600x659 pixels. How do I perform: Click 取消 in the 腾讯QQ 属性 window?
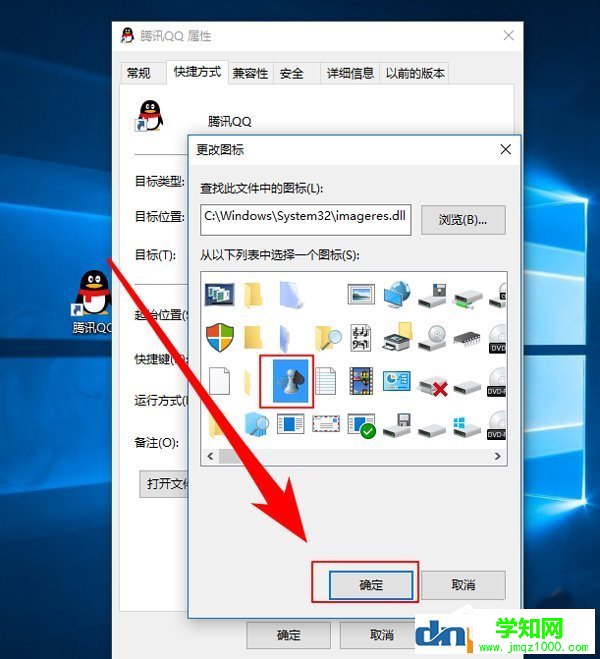382,635
